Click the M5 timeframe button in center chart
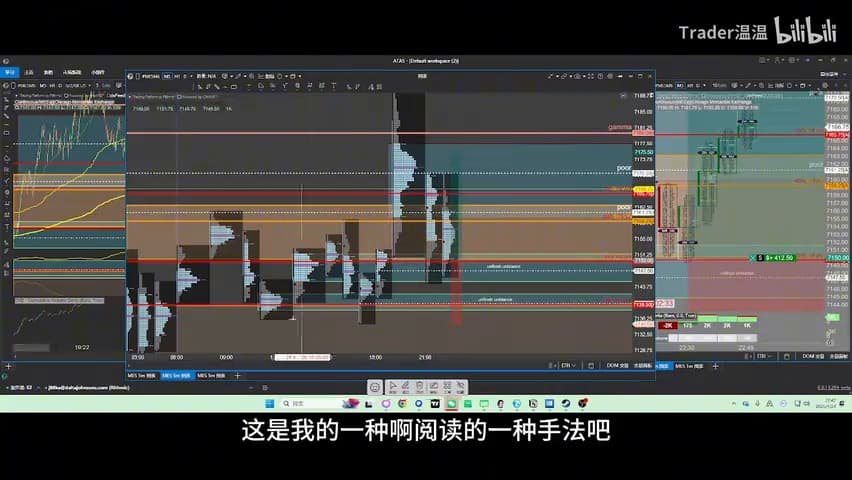Viewport: 852px width, 480px height. click(167, 77)
